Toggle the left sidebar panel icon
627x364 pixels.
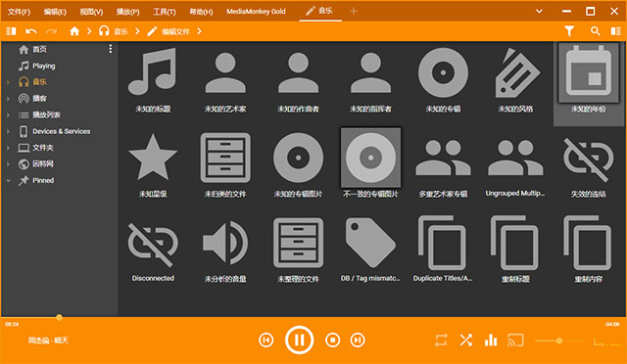coord(11,31)
